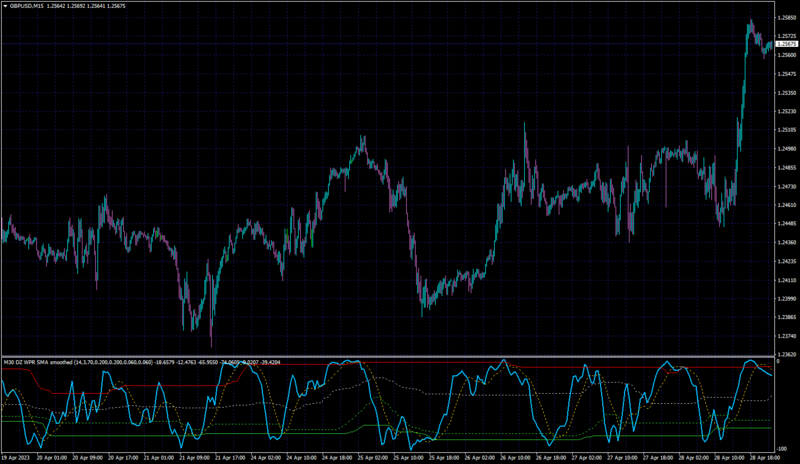Click the GBPUSD,M15 chart title text
Image resolution: width=800 pixels, height=464 pixels.
tap(27, 6)
